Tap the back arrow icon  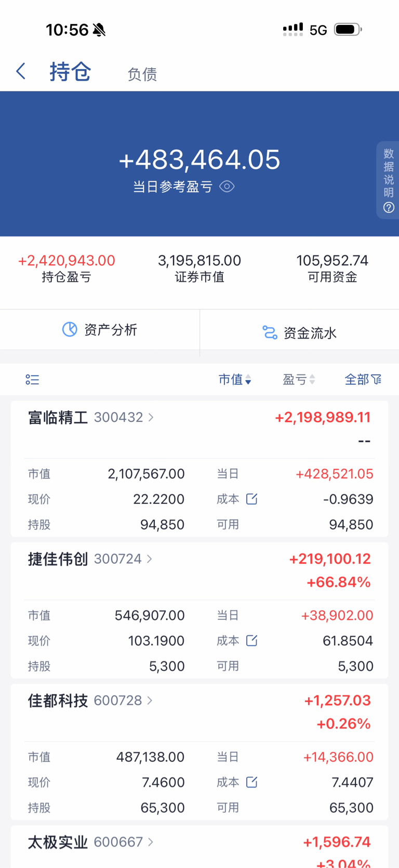click(x=21, y=71)
